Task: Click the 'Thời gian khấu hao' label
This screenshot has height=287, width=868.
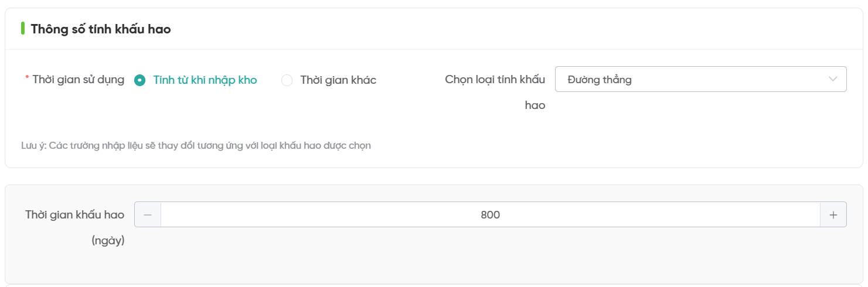Action: (74, 214)
